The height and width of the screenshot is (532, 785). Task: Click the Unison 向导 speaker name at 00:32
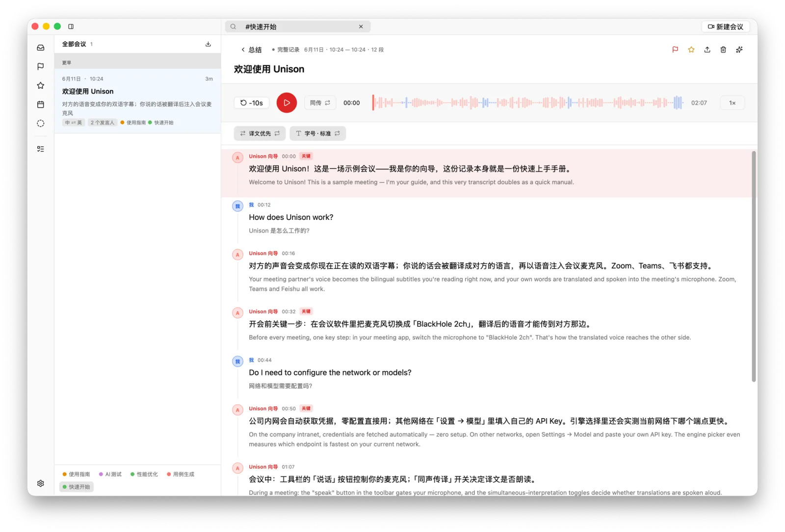point(263,312)
